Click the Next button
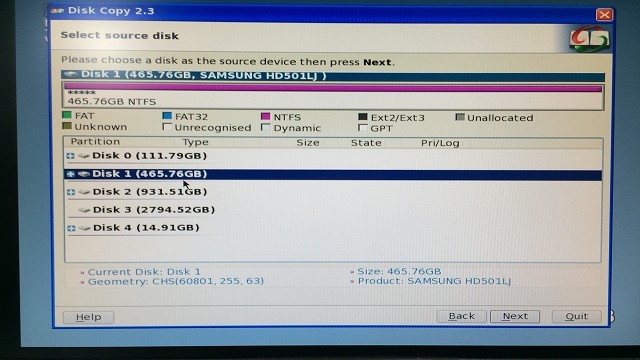The height and width of the screenshot is (360, 640). pos(515,316)
